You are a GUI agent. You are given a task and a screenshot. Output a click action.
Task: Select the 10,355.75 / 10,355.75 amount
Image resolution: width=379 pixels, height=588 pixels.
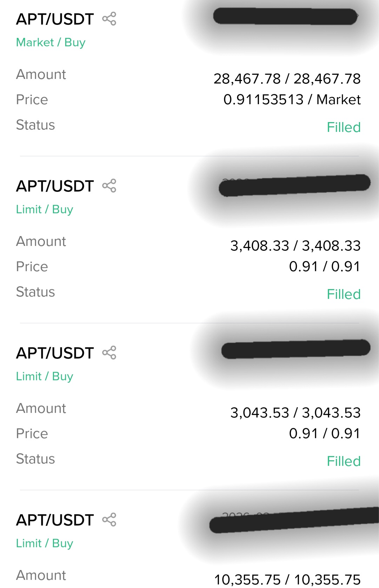pyautogui.click(x=287, y=579)
